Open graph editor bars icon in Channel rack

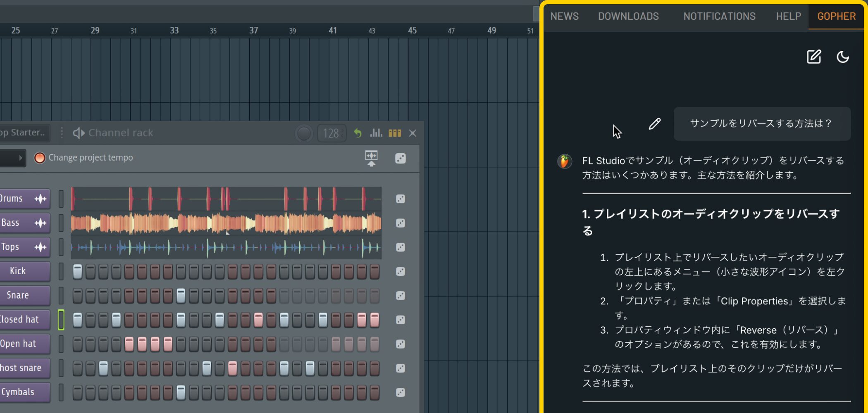click(x=376, y=133)
